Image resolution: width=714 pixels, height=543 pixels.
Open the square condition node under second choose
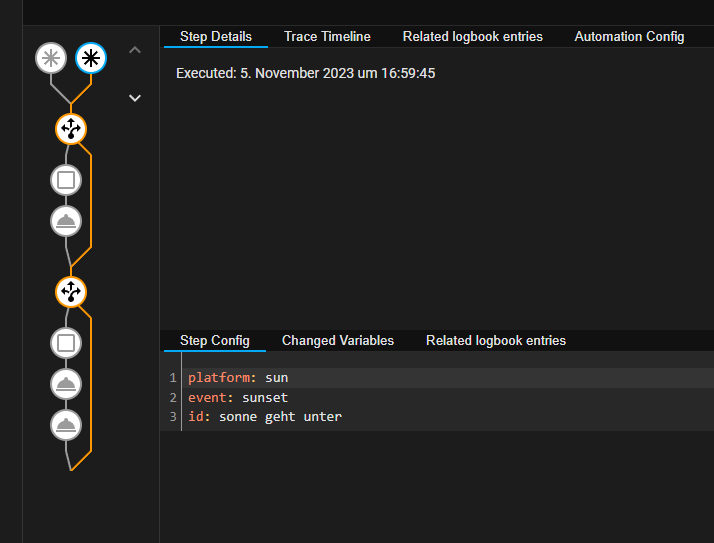(x=66, y=343)
